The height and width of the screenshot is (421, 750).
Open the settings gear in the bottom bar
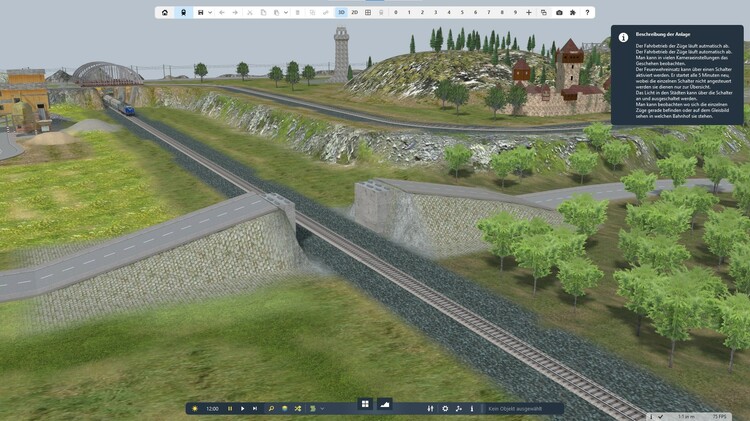445,409
